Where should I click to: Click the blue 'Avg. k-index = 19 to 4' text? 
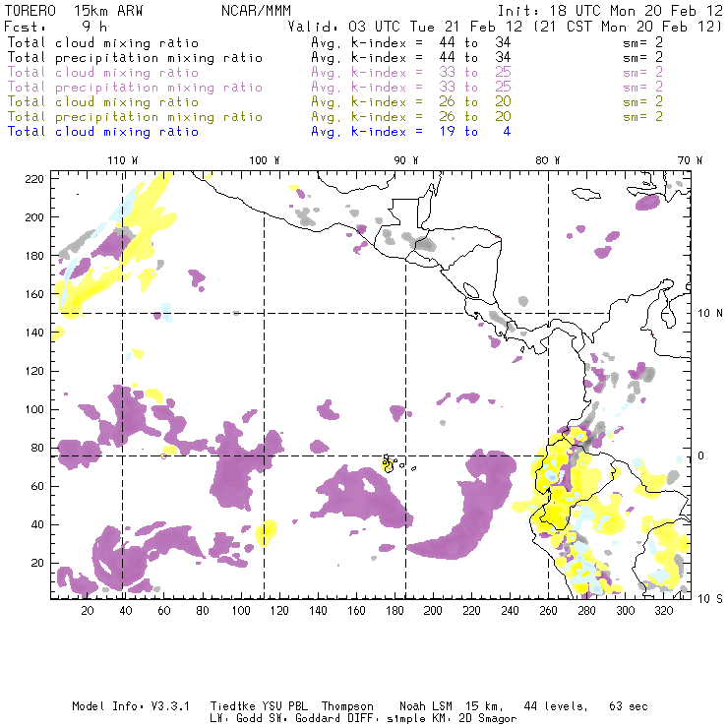coord(411,132)
